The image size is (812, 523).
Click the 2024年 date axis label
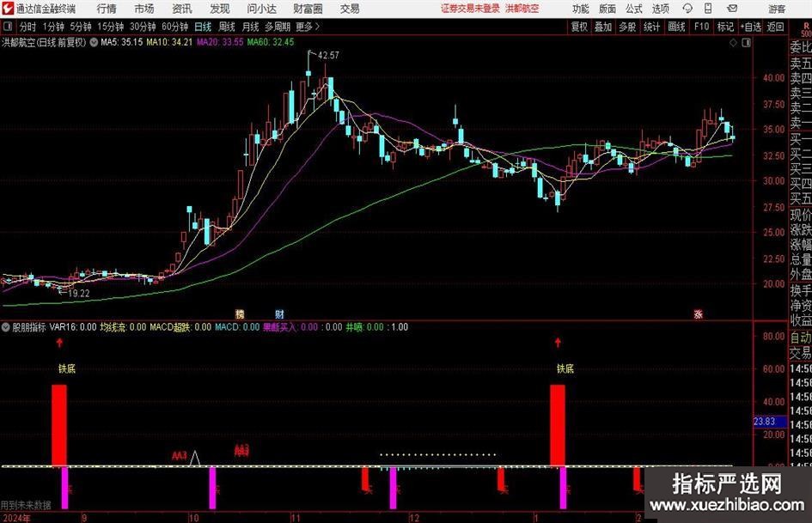[x=15, y=518]
